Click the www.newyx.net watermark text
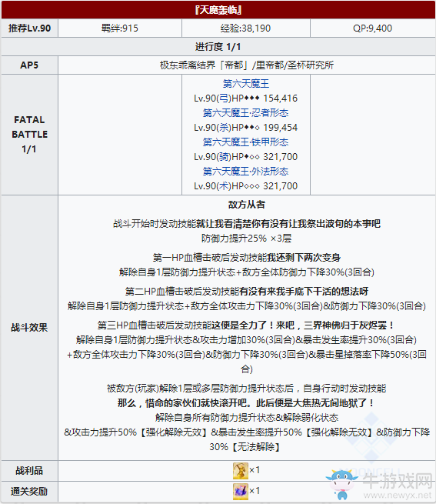This screenshot has width=436, height=504. 398,495
